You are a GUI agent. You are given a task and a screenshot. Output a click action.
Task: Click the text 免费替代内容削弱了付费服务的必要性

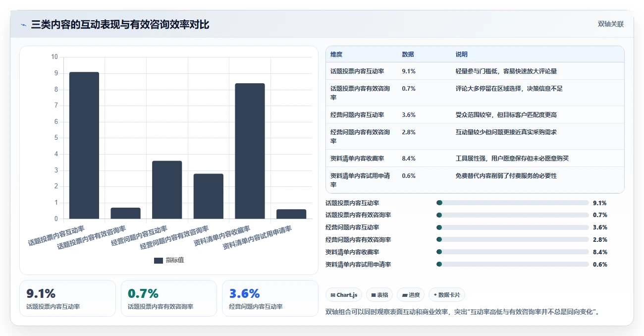[x=506, y=176]
